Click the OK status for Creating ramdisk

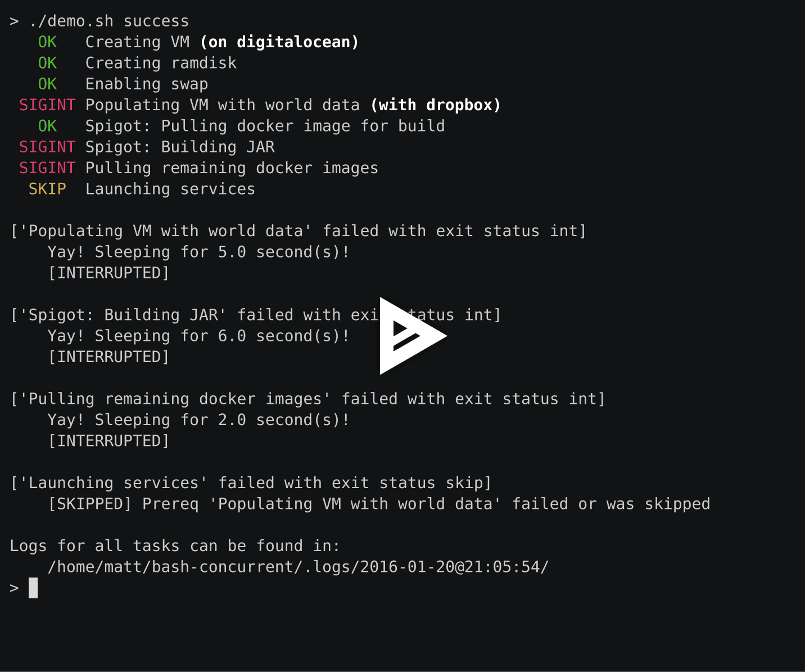pos(47,63)
